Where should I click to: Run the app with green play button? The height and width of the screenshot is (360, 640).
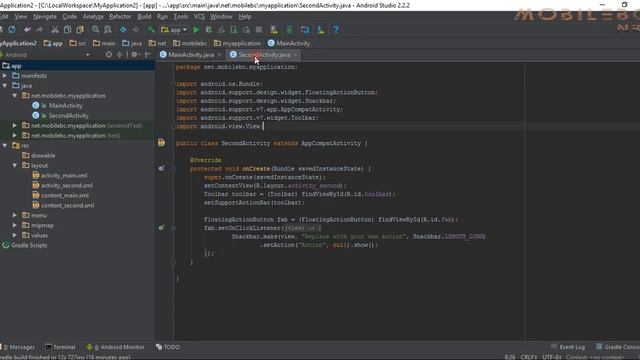tap(196, 30)
